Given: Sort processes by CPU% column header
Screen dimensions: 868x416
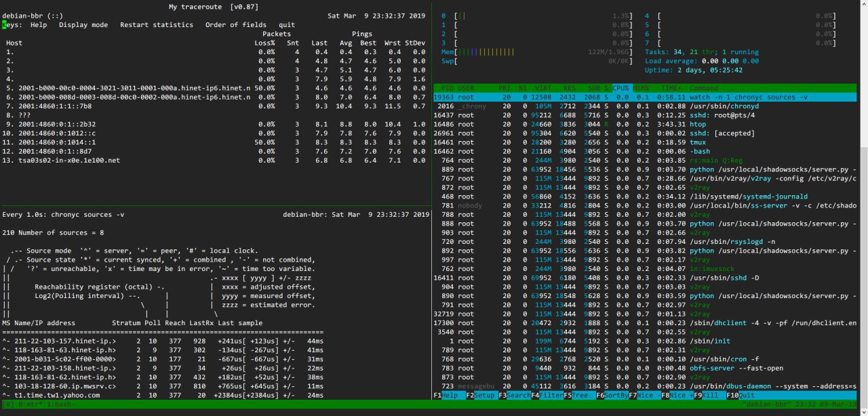Looking at the screenshot, I should coord(621,88).
